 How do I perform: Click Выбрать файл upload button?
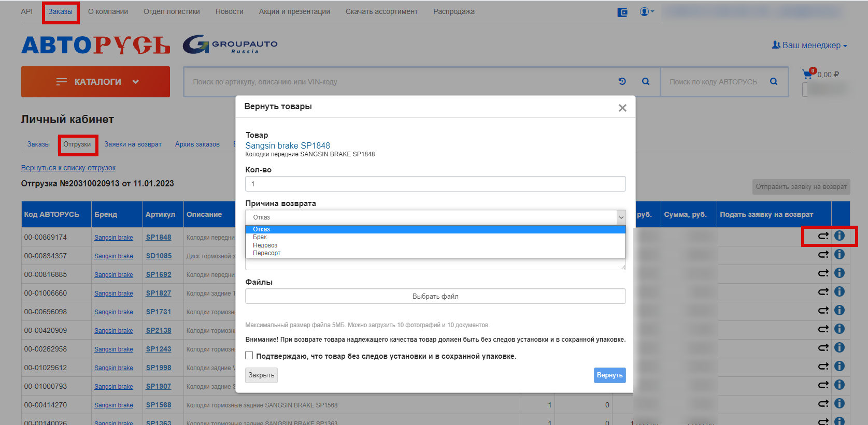435,296
